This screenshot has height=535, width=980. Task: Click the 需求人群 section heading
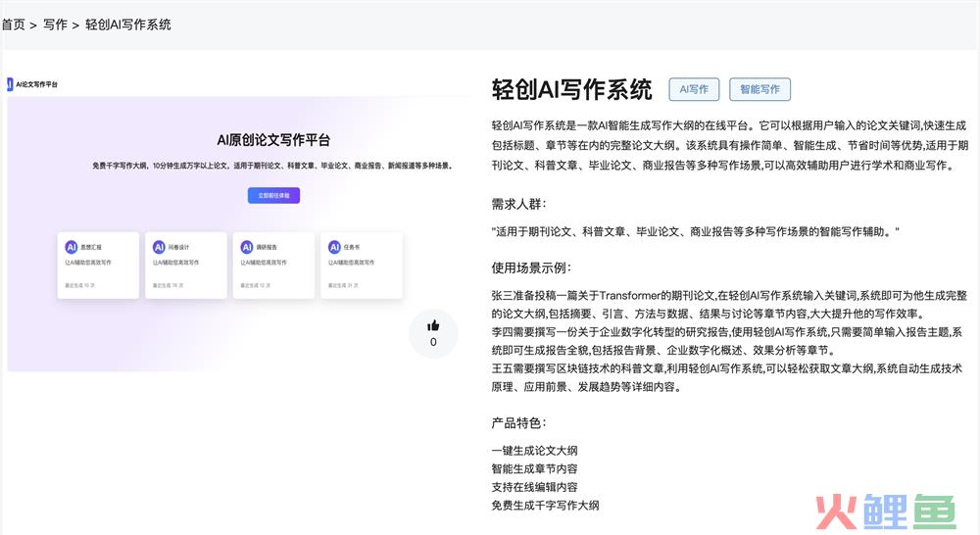pos(518,205)
